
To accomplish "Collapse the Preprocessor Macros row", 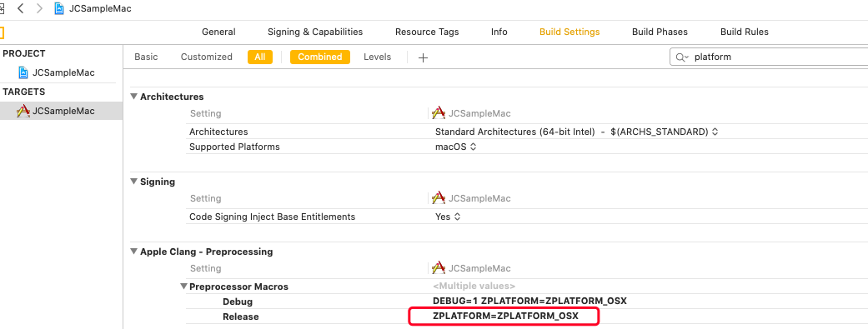I will click(183, 287).
